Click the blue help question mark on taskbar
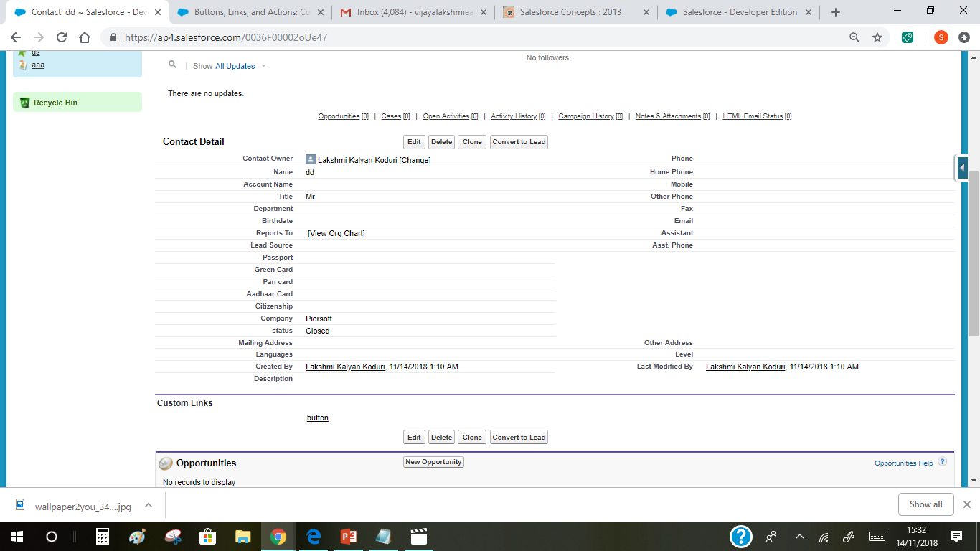 (x=741, y=536)
